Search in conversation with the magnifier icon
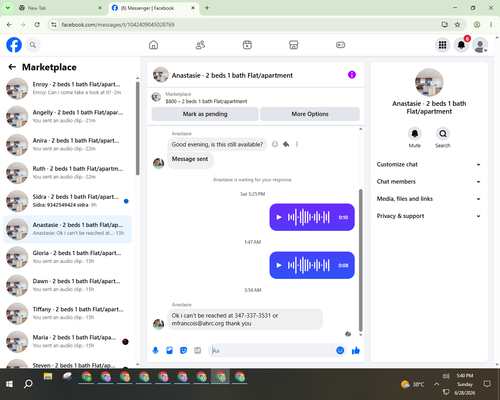500x400 pixels. (x=443, y=134)
